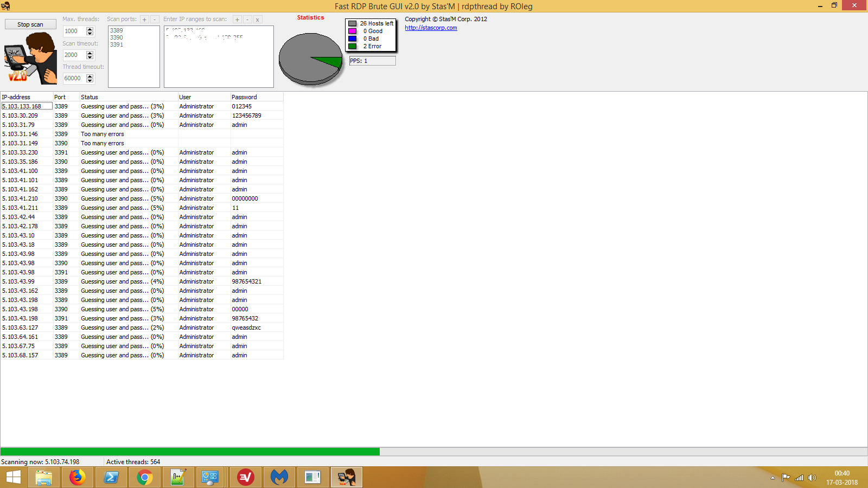Click the clear (x) button for IP ranges

[x=258, y=20]
